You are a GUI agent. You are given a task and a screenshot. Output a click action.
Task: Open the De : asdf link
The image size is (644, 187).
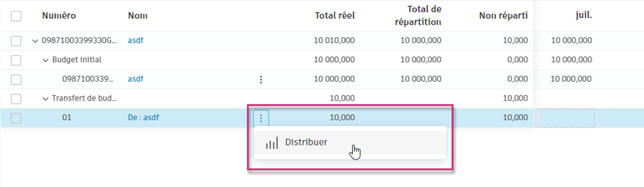(144, 118)
